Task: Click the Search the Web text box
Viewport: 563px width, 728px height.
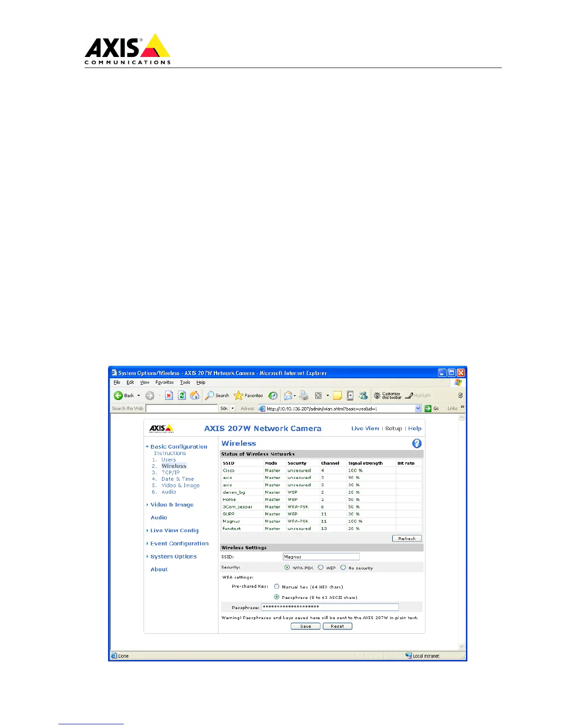Action: pyautogui.click(x=182, y=408)
